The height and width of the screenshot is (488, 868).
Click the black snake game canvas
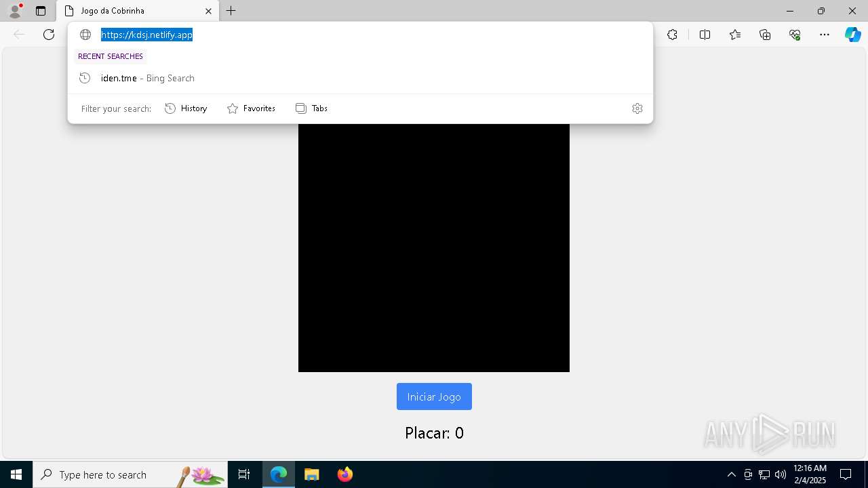coord(434,247)
